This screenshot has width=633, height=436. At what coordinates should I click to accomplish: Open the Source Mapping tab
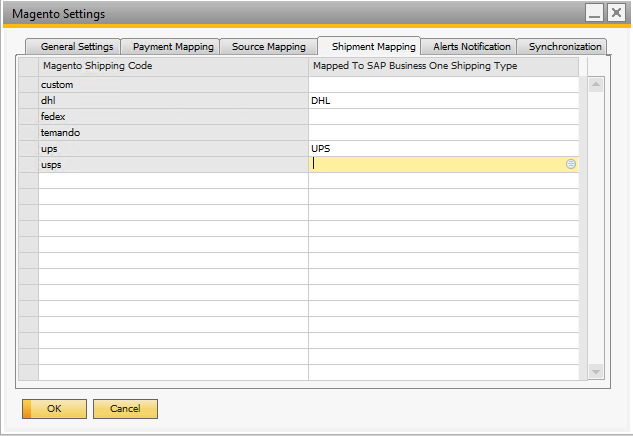coord(268,47)
